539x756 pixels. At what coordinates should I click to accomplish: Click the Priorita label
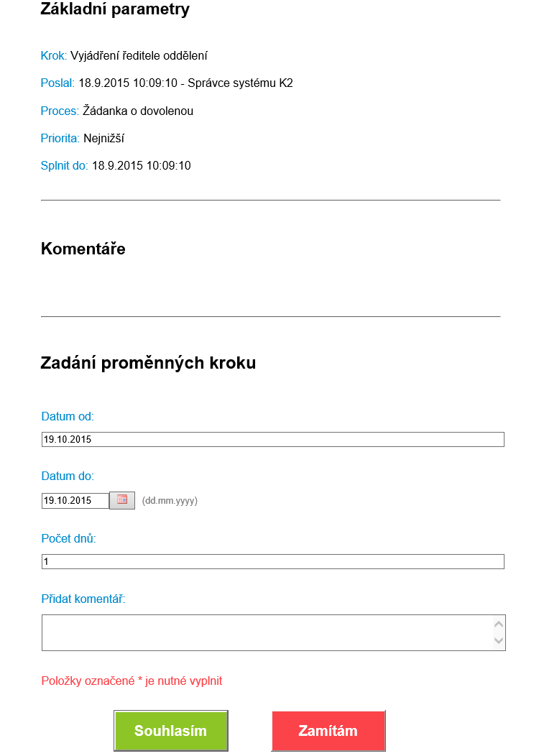pos(60,138)
